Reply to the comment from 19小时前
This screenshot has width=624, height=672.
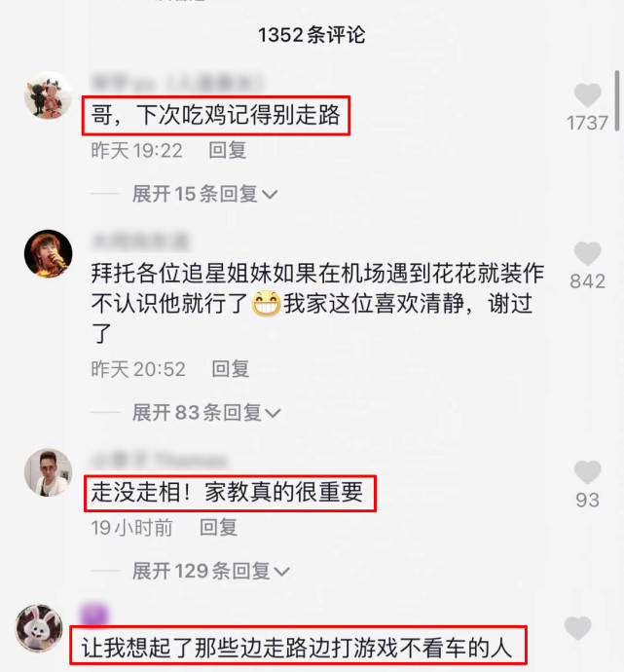[x=218, y=528]
